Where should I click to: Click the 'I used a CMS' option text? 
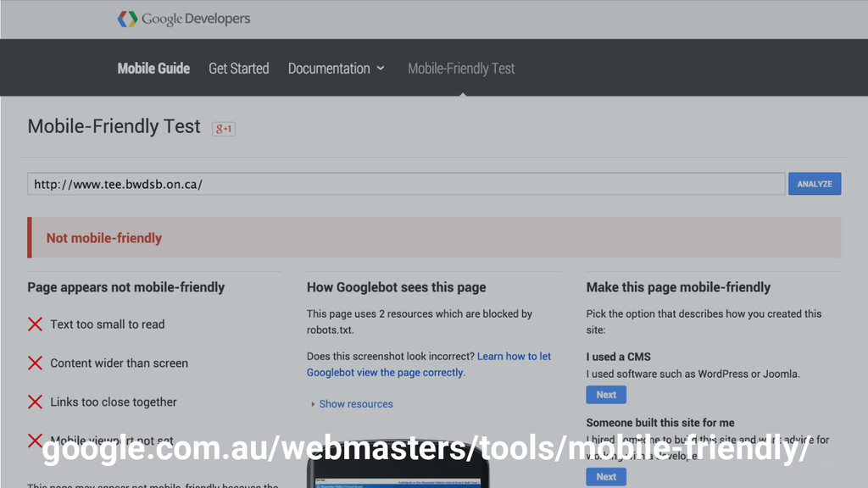(x=618, y=357)
